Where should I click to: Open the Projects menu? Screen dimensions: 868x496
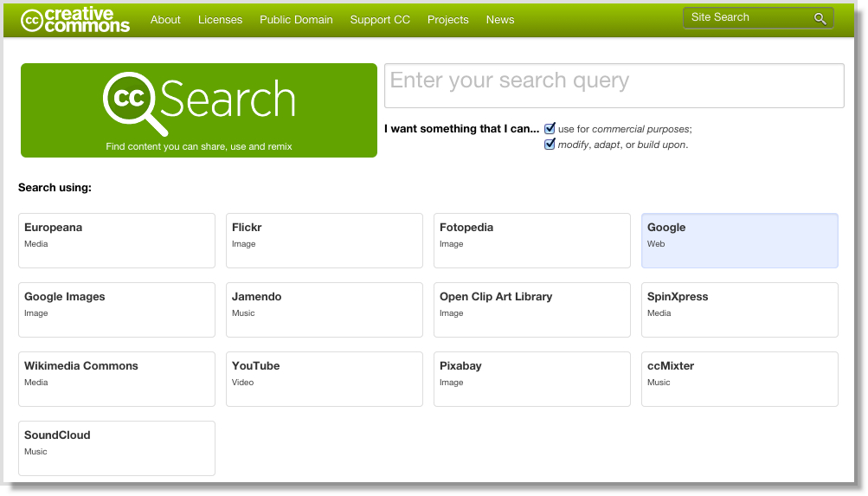447,19
